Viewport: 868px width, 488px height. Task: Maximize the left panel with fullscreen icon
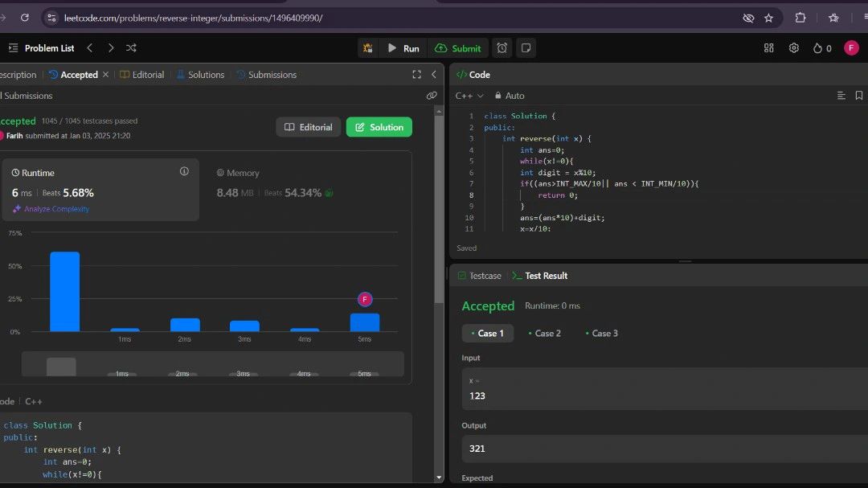tap(416, 75)
